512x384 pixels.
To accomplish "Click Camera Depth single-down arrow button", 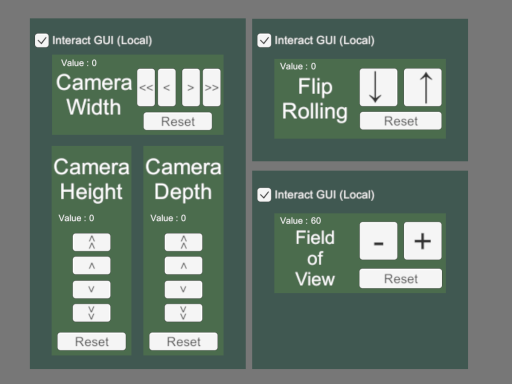I will tap(183, 289).
